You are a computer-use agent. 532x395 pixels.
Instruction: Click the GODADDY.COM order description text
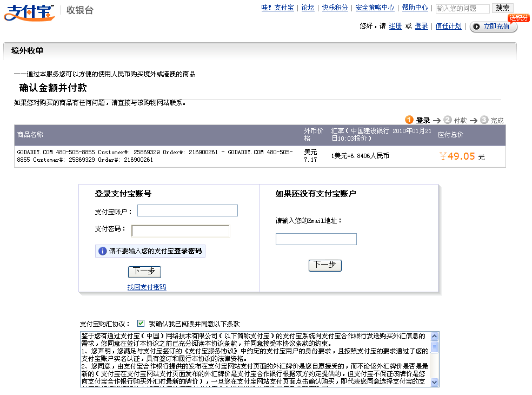(155, 156)
